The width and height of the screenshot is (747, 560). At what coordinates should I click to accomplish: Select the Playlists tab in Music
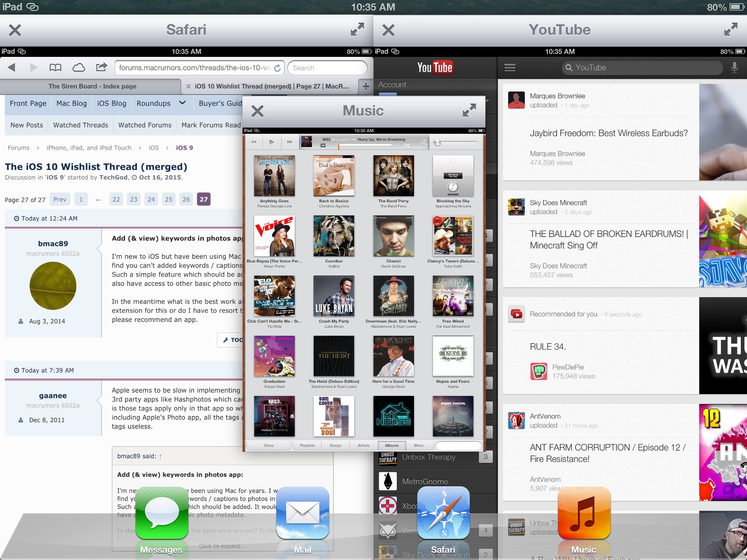pos(307,446)
